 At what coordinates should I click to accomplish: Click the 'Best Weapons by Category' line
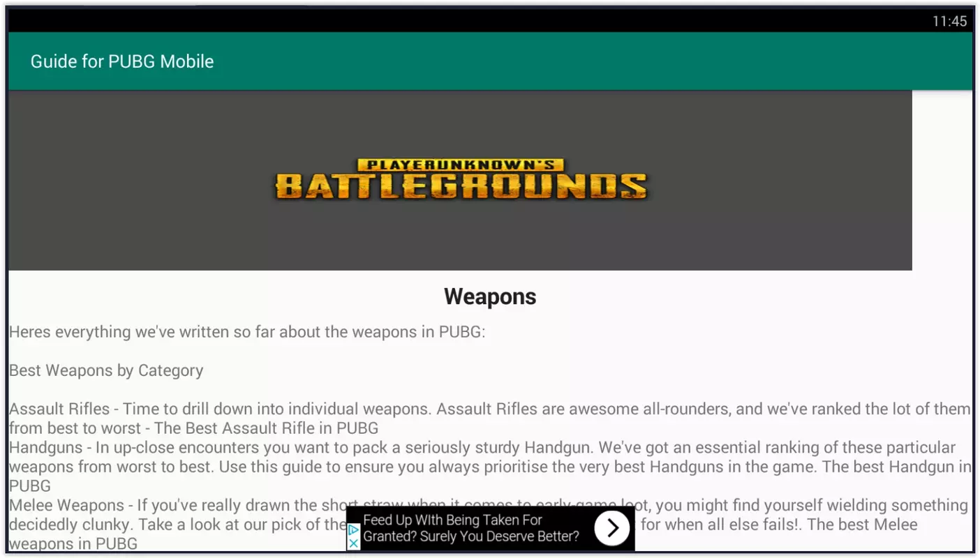(106, 370)
